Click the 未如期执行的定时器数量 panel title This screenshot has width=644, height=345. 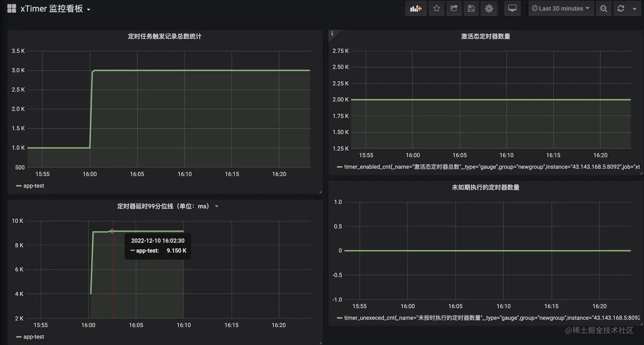486,187
